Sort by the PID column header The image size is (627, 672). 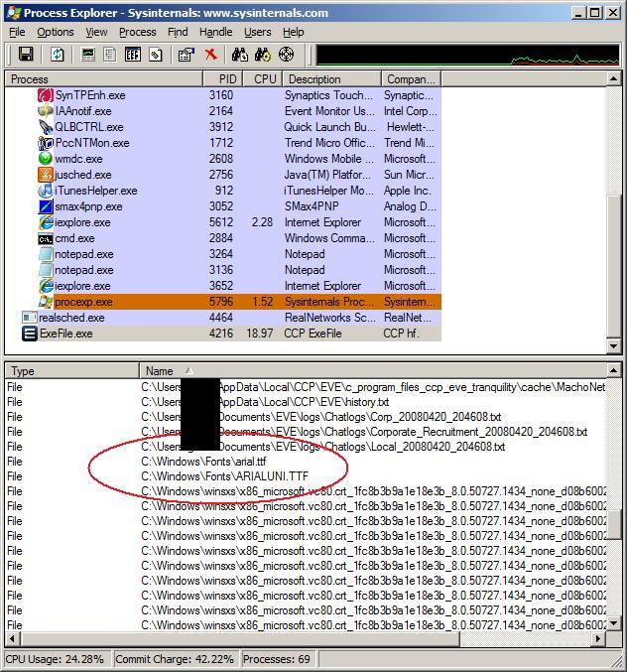(222, 79)
